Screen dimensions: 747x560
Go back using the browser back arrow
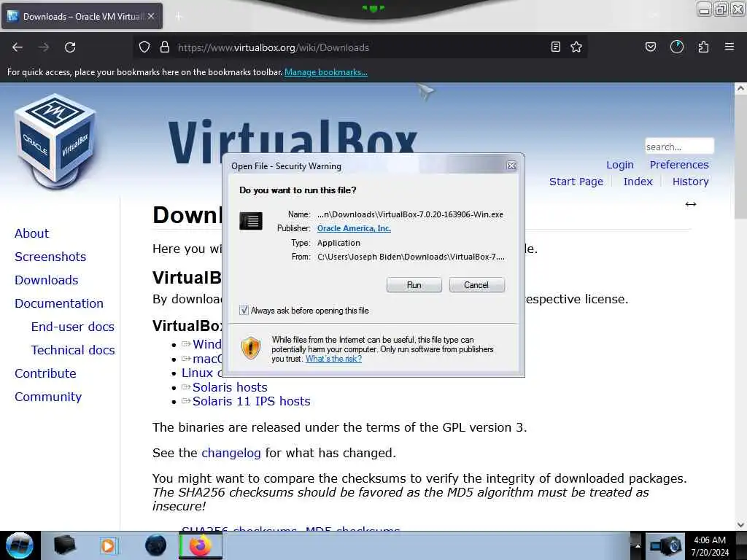(18, 47)
